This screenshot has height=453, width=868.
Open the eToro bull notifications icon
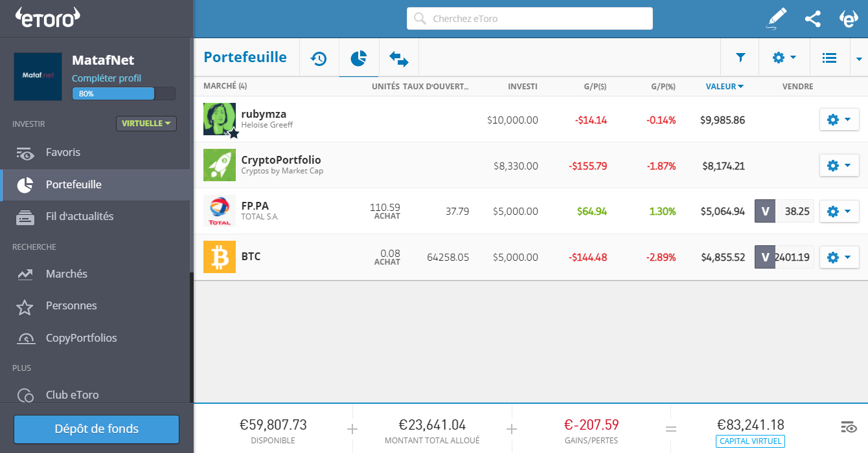point(849,19)
